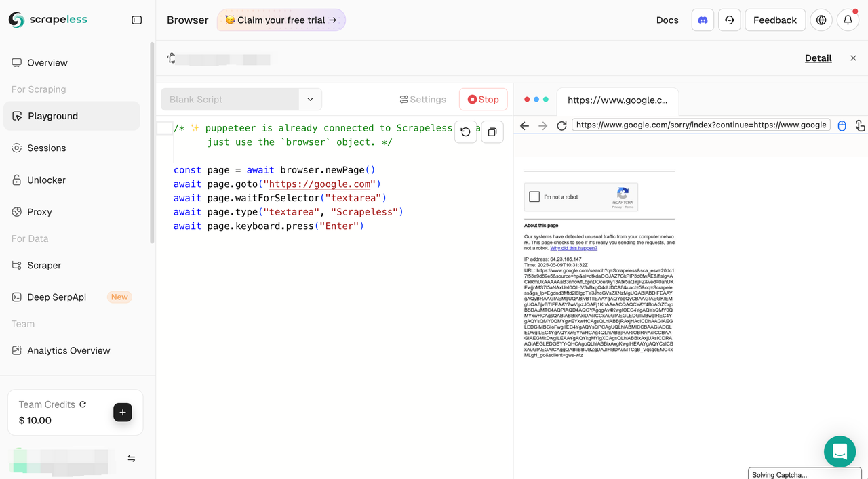868x479 pixels.
Task: Reload the embedded browser page
Action: click(x=561, y=125)
